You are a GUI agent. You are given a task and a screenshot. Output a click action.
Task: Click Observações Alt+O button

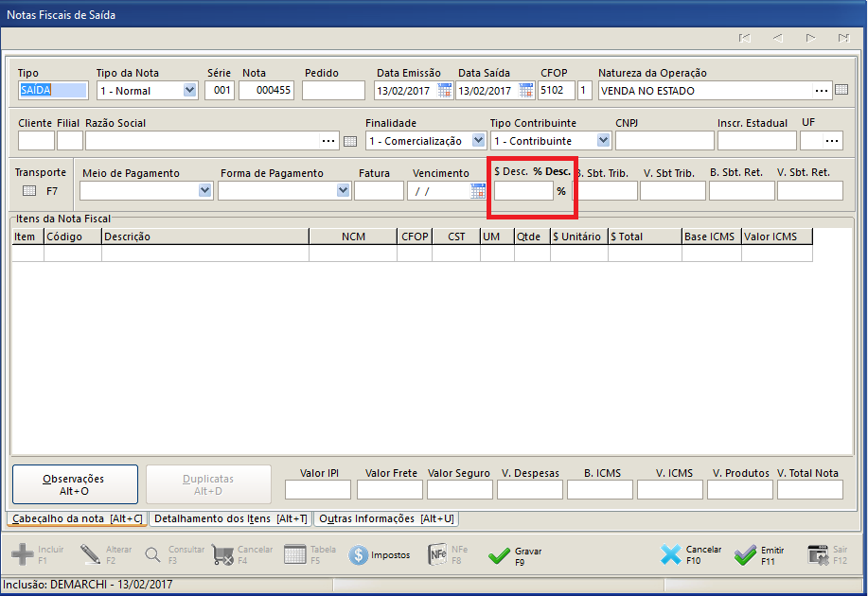click(x=75, y=484)
